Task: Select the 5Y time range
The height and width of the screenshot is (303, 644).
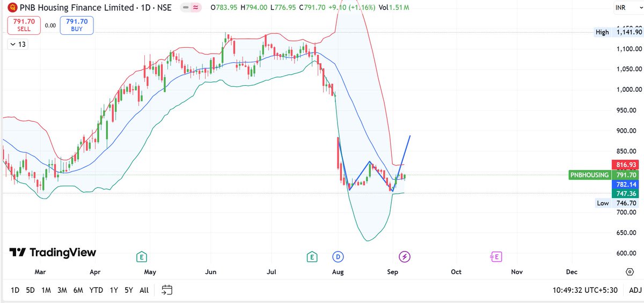Action: coord(129,290)
